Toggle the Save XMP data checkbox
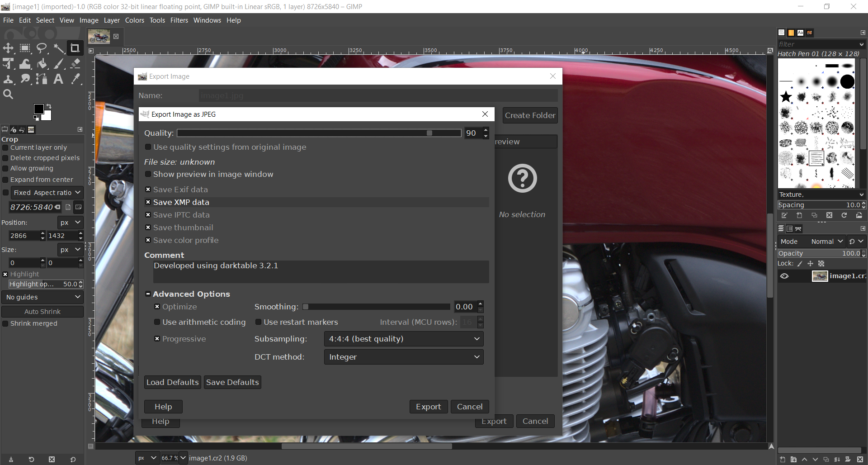This screenshot has height=465, width=868. coord(148,202)
